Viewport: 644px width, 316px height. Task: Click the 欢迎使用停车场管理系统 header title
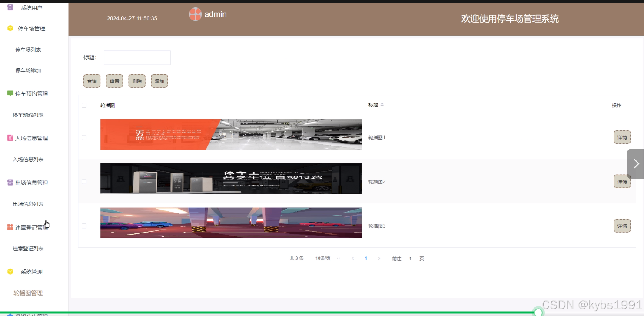(510, 19)
